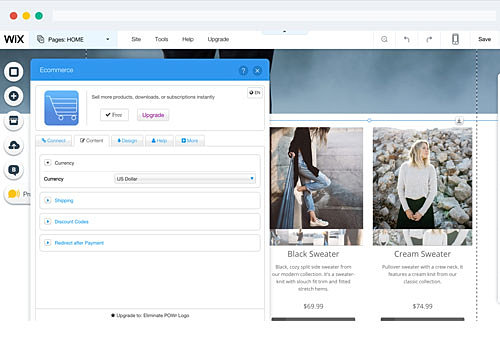Open the Add elements plus icon

(x=14, y=96)
